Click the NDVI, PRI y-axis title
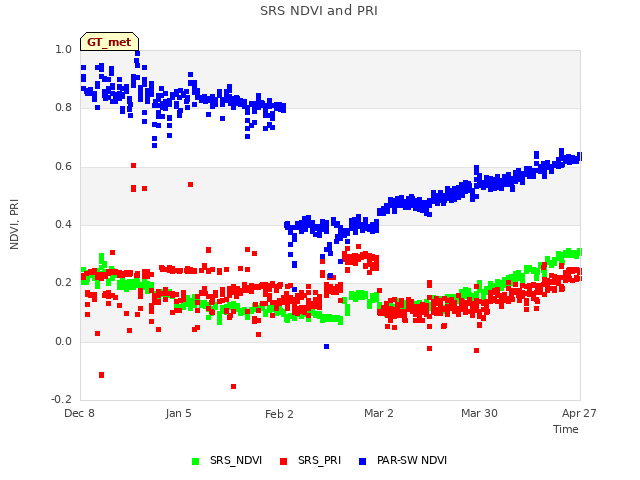640x480 pixels. [14, 224]
